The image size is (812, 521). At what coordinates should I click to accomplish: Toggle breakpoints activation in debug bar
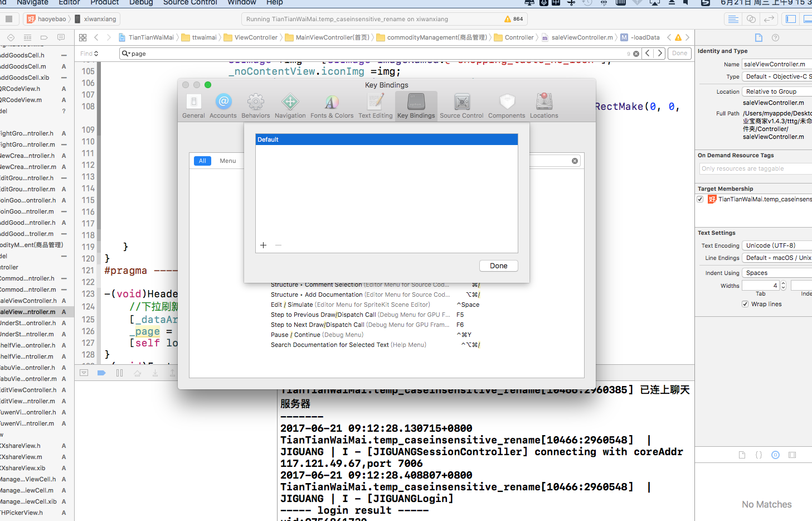(x=101, y=373)
